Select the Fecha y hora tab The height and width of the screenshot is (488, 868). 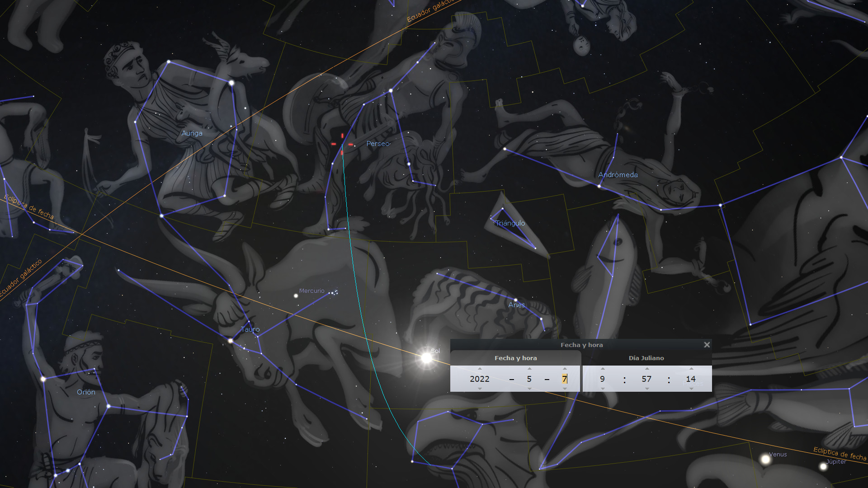pyautogui.click(x=516, y=358)
